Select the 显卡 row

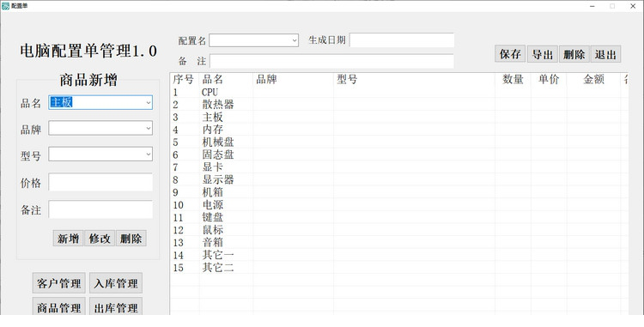(398, 167)
